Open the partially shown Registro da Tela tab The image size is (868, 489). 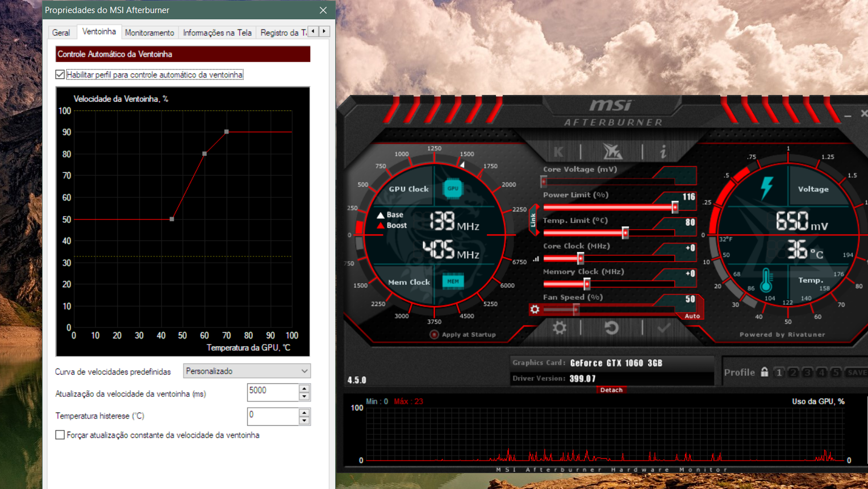[282, 33]
